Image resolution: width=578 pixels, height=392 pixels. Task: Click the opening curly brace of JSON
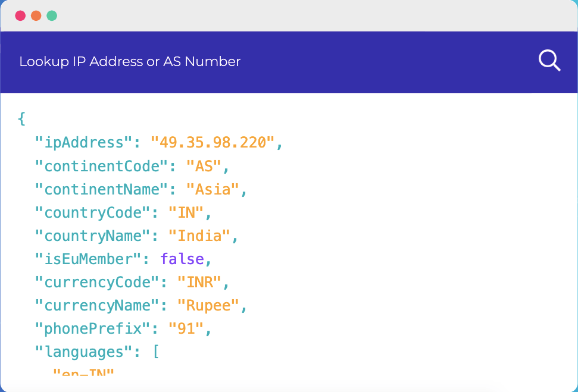(21, 119)
